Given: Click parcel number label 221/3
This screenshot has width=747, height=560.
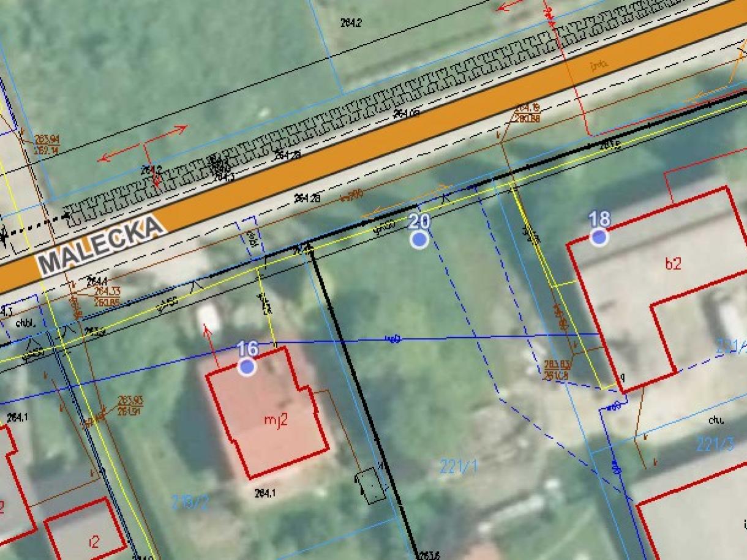Looking at the screenshot, I should 715,443.
